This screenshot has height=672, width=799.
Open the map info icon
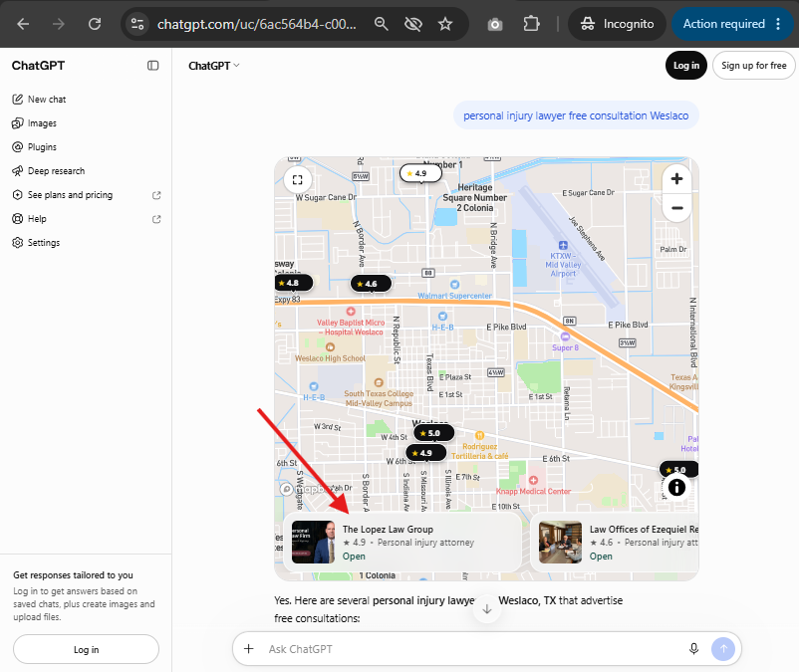pyautogui.click(x=676, y=487)
